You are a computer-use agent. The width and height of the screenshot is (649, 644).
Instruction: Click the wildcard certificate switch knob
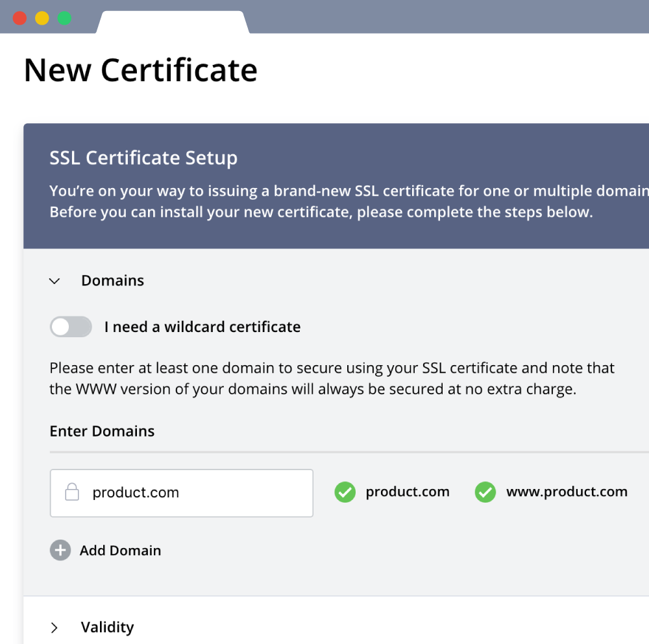pos(62,327)
